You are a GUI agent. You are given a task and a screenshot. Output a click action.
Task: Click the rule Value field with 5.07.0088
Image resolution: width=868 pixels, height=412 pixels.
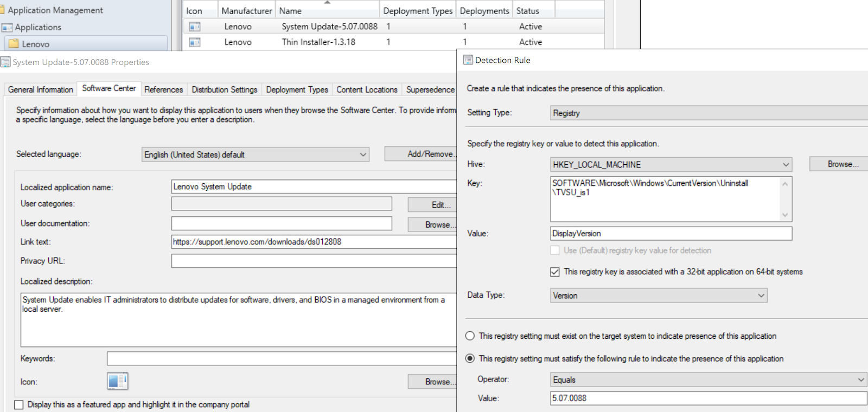(709, 398)
